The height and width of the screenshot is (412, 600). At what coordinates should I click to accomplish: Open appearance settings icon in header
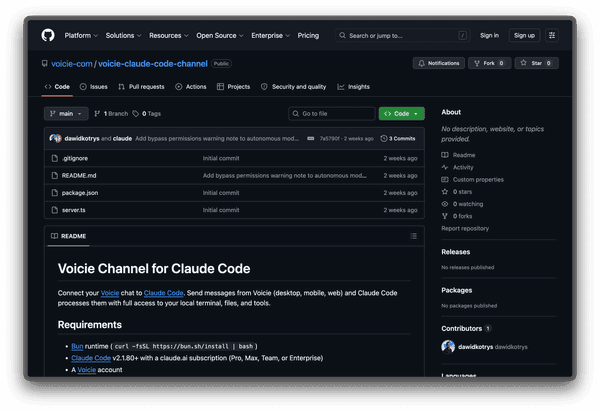pyautogui.click(x=552, y=36)
